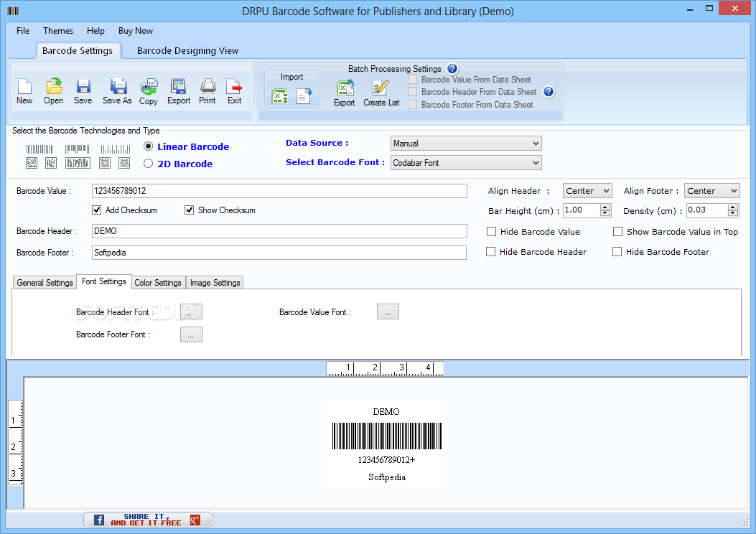The image size is (756, 534).
Task: Select Linear Barcode radio button
Action: (x=149, y=146)
